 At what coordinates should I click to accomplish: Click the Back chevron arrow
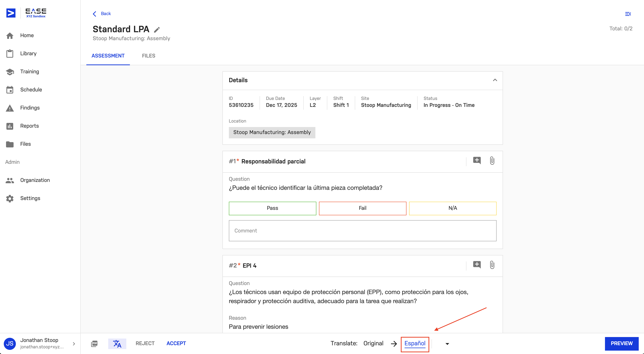click(94, 14)
